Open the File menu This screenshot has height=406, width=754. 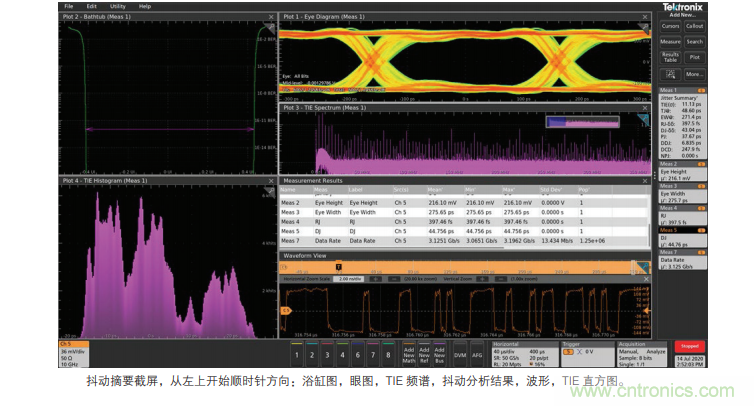68,6
